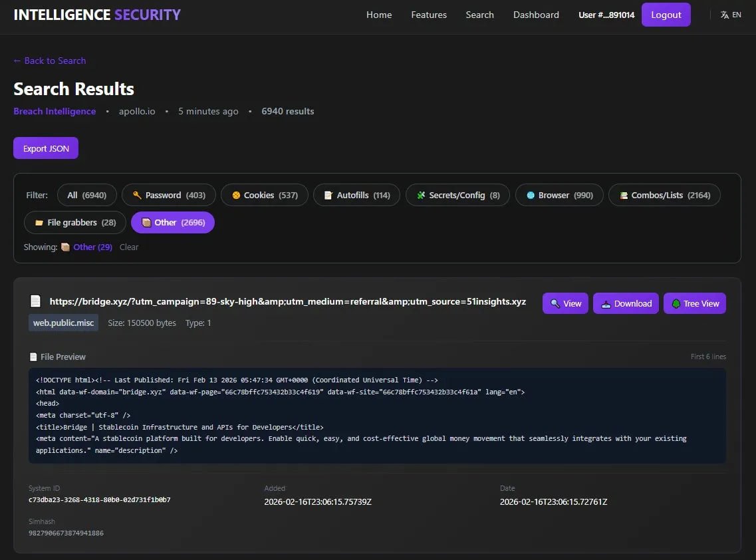Click the Export JSON button

coord(45,148)
